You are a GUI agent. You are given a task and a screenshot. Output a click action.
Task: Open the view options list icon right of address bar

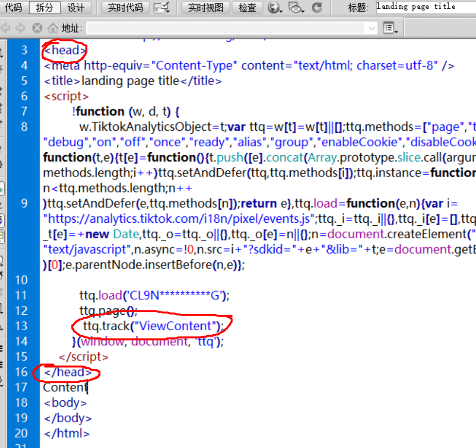tap(389, 28)
